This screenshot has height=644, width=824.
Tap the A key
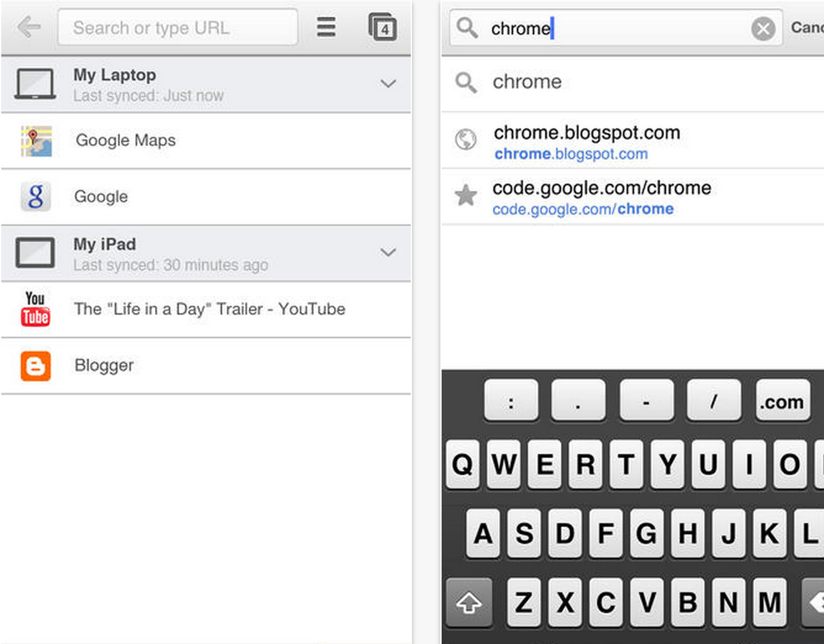pos(483,533)
